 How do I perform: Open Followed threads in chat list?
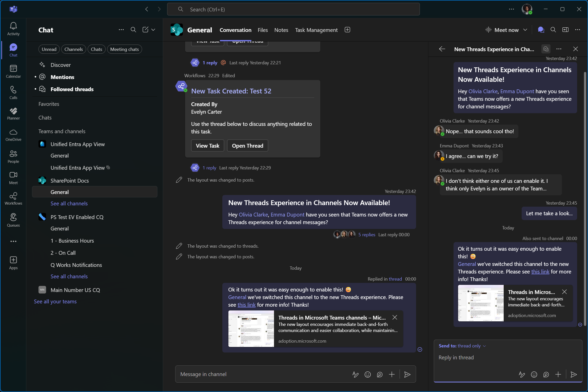[x=72, y=89]
